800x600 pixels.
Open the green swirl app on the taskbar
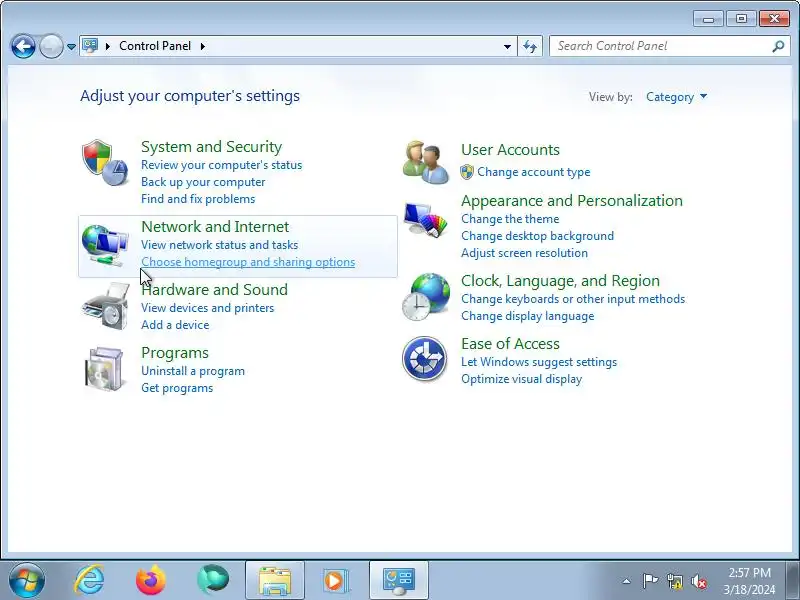point(213,579)
